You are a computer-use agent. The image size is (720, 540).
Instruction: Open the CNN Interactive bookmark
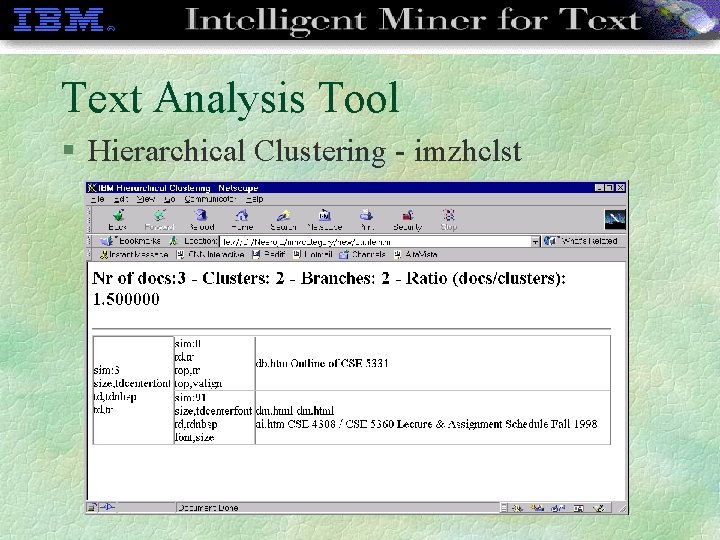[x=210, y=254]
